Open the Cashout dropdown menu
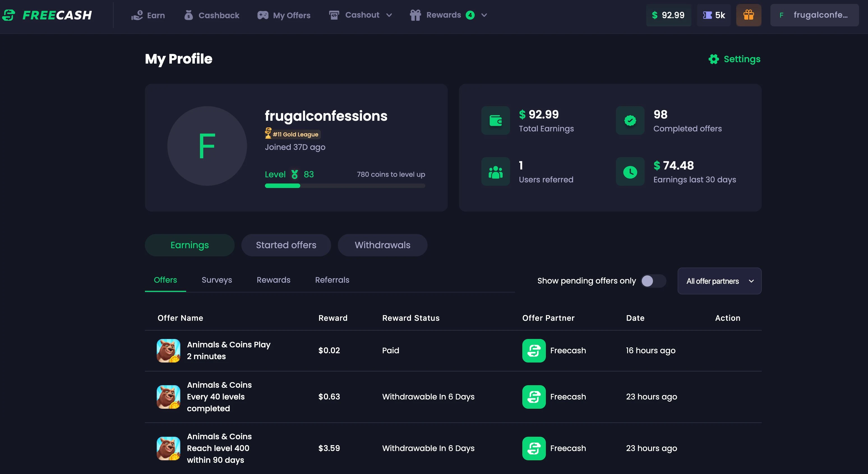The height and width of the screenshot is (474, 868). [x=361, y=15]
